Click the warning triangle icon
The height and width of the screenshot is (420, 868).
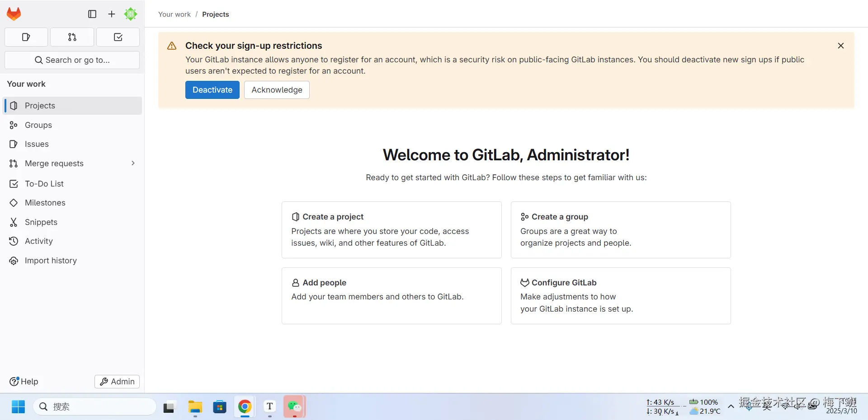[172, 46]
